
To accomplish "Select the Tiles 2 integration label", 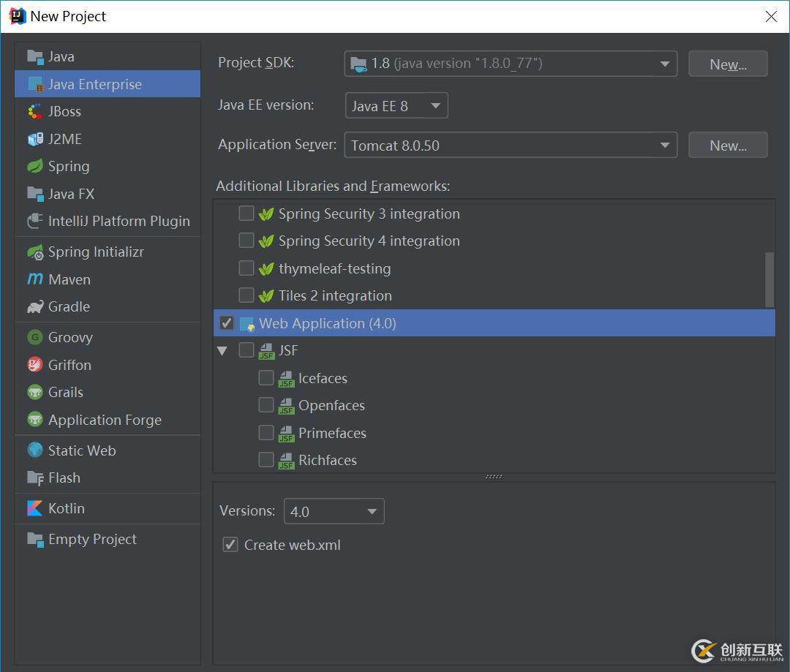I will [336, 295].
